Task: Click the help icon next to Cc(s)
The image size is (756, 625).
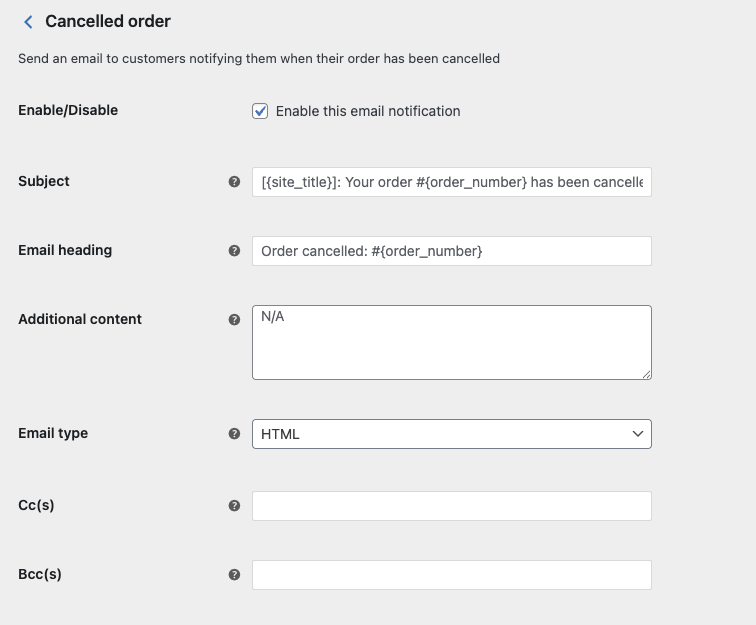Action: [x=234, y=506]
